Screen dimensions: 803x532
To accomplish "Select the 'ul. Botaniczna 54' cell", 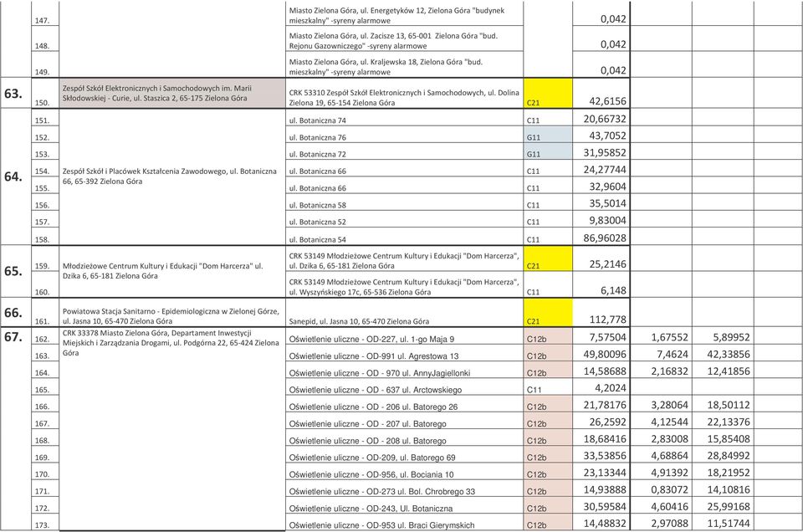I will pos(405,237).
